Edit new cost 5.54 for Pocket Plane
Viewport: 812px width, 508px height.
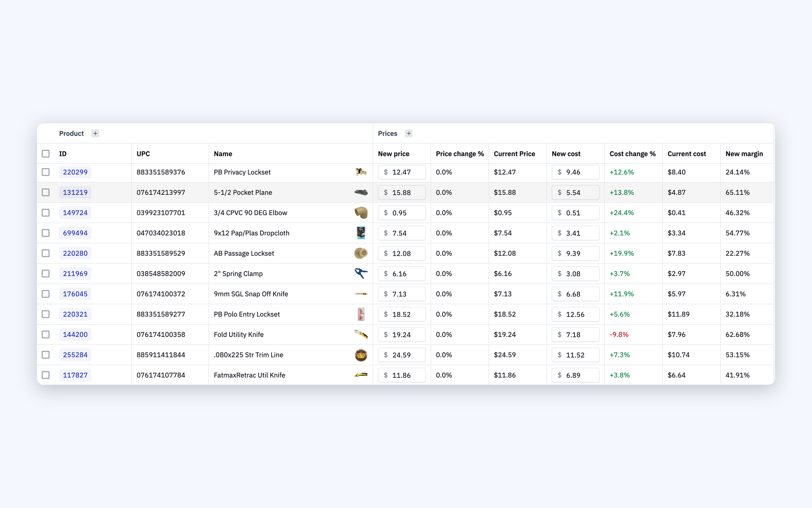[x=575, y=192]
